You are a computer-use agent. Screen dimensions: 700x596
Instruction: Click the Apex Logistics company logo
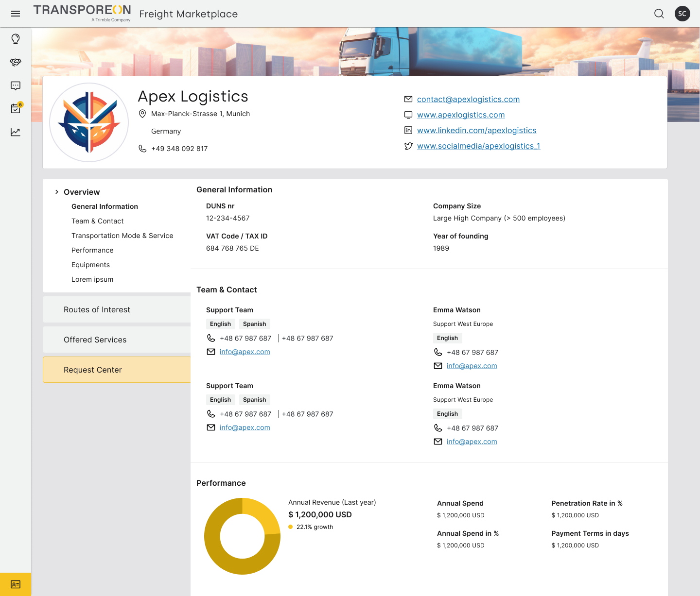(x=89, y=122)
